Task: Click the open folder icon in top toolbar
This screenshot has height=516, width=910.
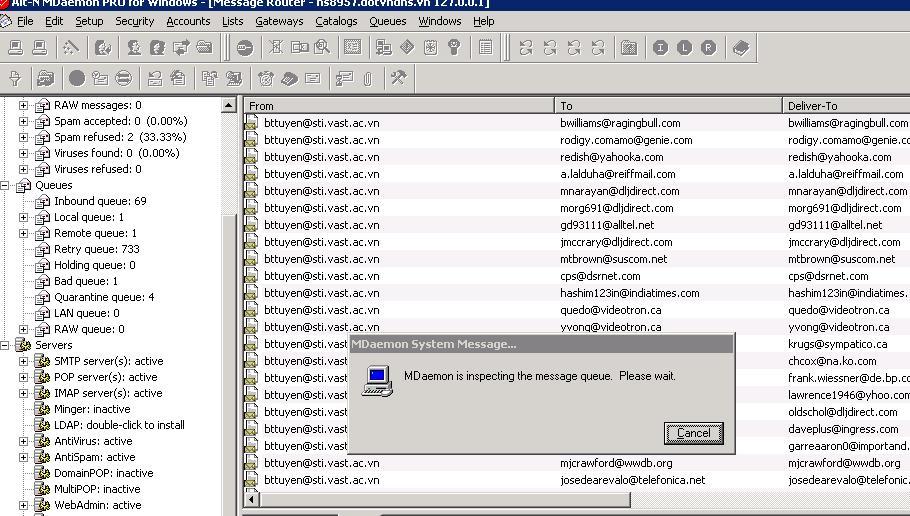Action: pyautogui.click(x=204, y=48)
